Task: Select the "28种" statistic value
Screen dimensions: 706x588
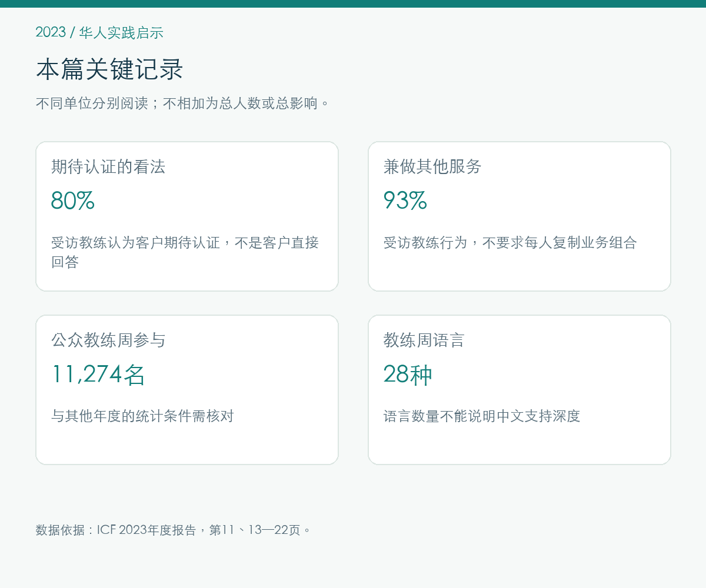Action: (x=408, y=375)
